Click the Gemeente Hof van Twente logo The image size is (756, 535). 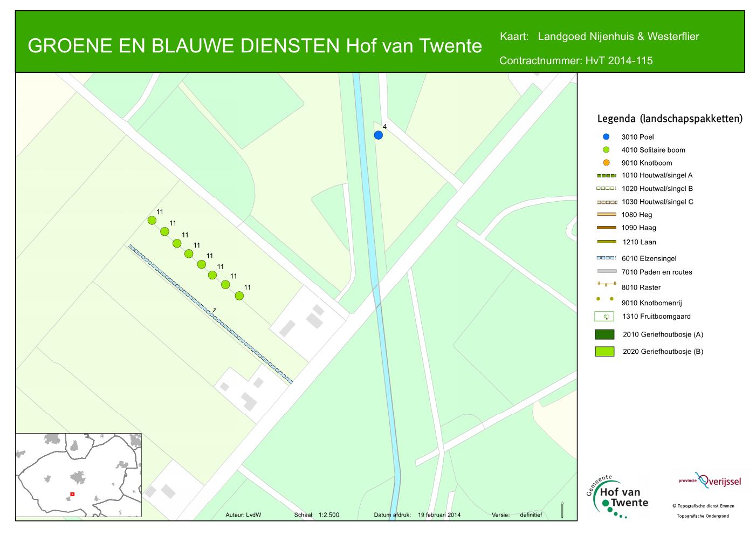(617, 497)
